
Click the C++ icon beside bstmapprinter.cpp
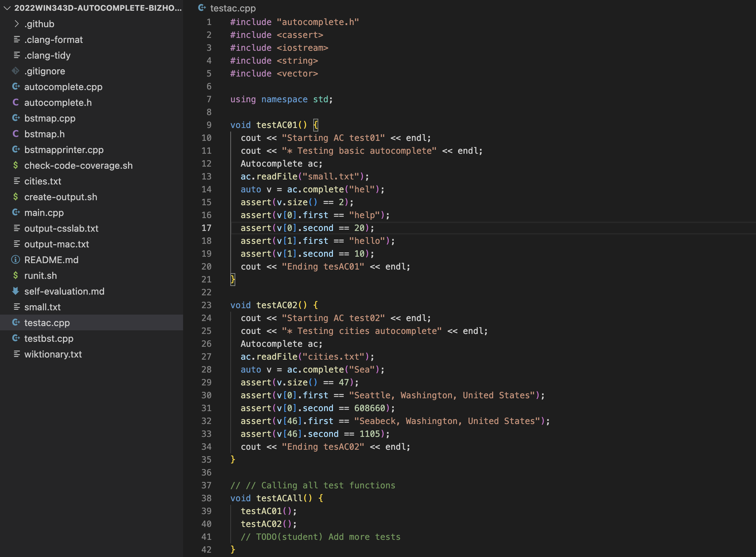pos(16,149)
